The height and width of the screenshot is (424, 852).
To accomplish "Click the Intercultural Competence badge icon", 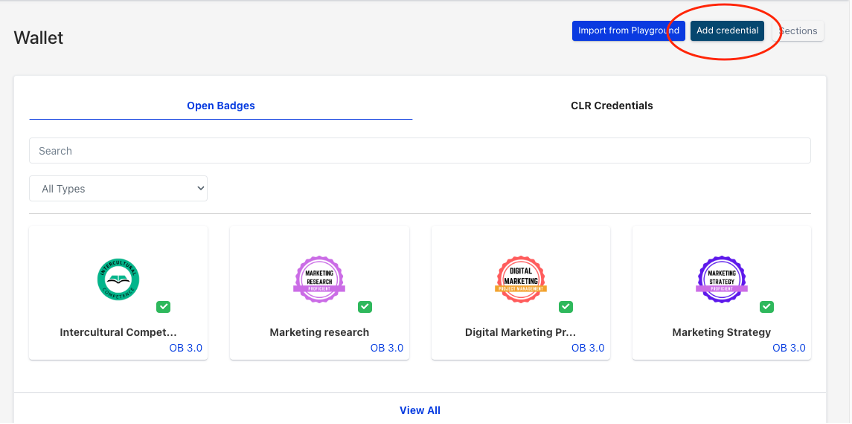I will coord(118,279).
